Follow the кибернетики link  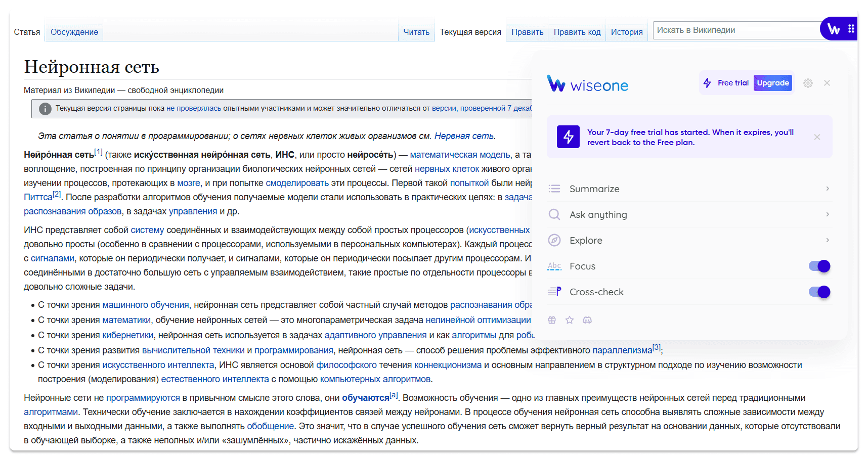(x=127, y=335)
